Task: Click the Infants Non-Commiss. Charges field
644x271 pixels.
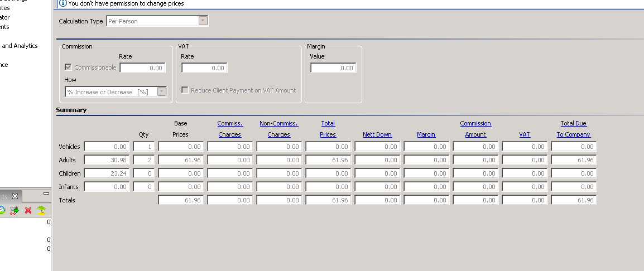Action: [279, 187]
